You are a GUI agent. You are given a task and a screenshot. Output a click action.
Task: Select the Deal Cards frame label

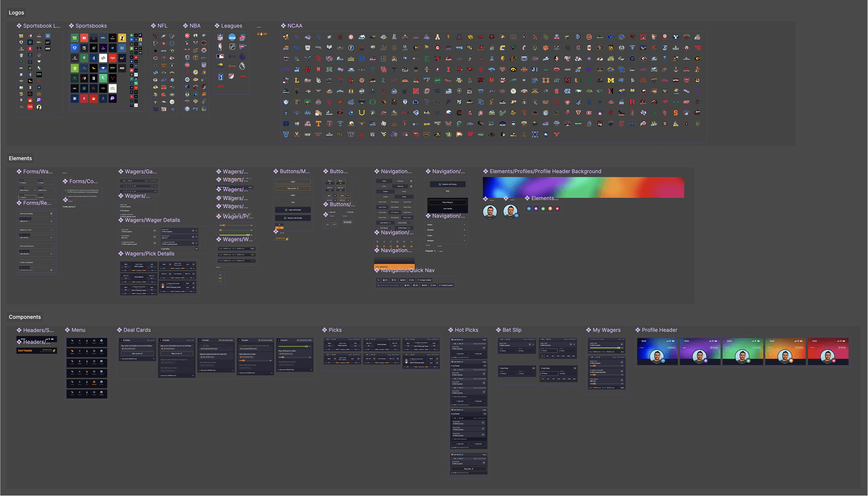[137, 330]
